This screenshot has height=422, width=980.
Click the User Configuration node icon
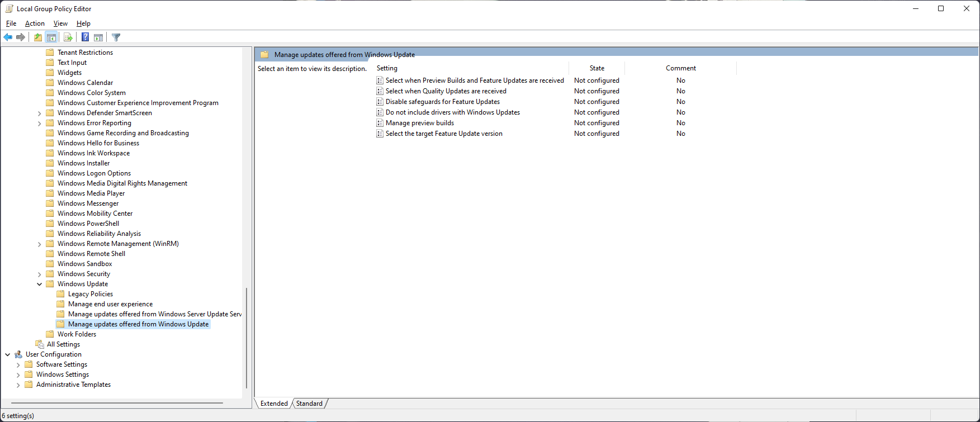18,354
